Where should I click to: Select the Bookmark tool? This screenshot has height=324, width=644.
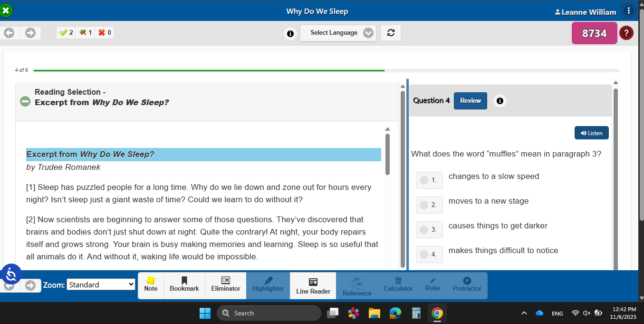click(184, 285)
